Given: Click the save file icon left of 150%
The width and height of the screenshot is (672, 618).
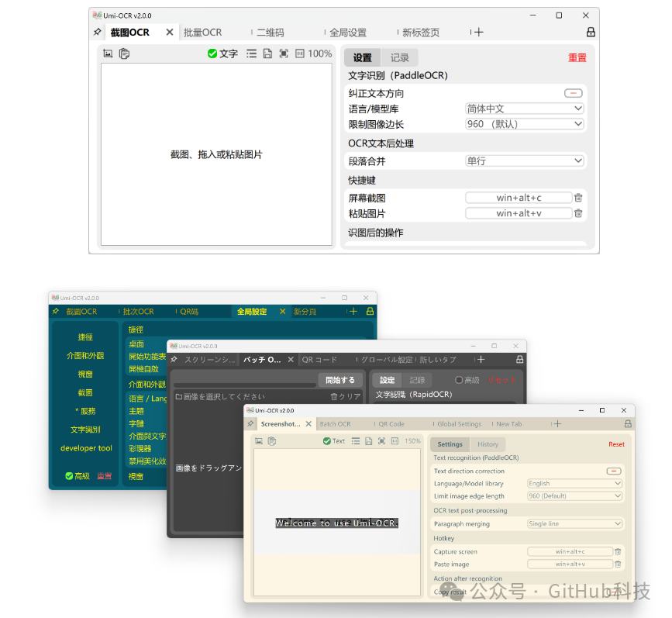Looking at the screenshot, I should click(x=369, y=441).
